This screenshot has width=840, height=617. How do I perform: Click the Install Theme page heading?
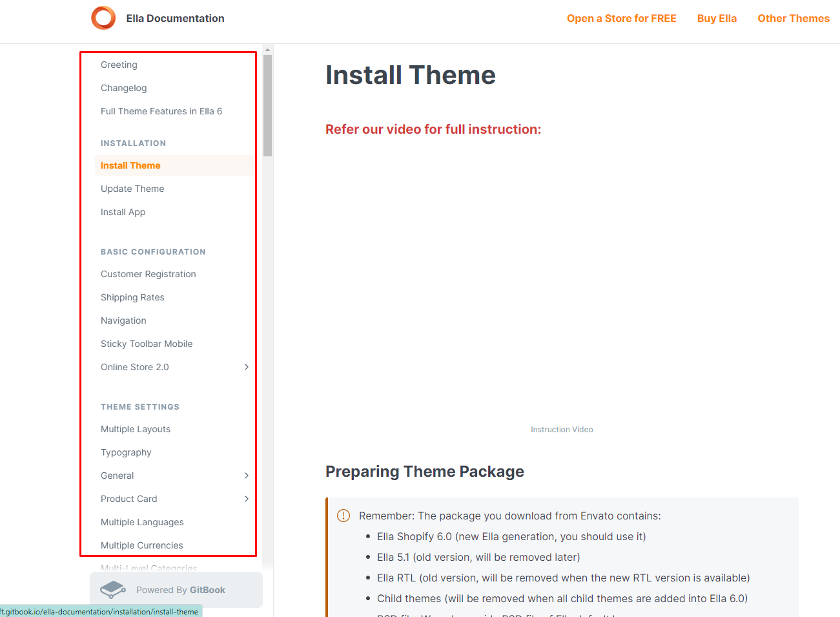pos(411,75)
